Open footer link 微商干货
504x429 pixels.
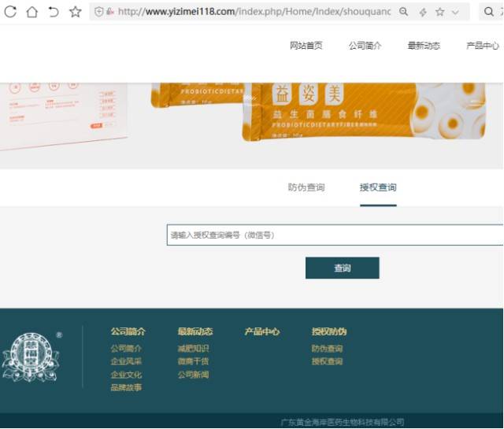click(193, 361)
